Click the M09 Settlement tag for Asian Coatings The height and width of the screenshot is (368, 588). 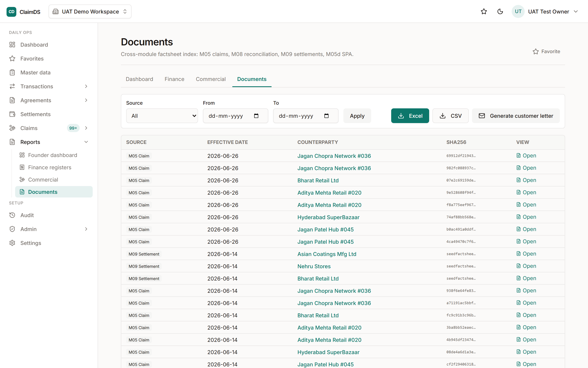(144, 254)
